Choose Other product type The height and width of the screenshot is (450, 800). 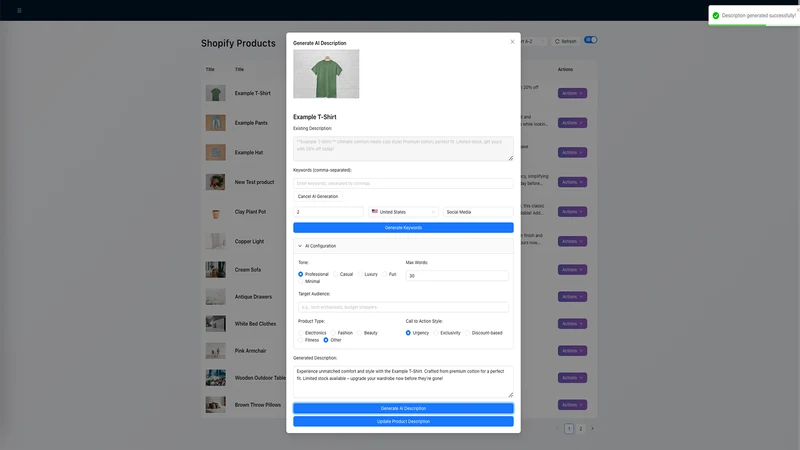(x=326, y=340)
